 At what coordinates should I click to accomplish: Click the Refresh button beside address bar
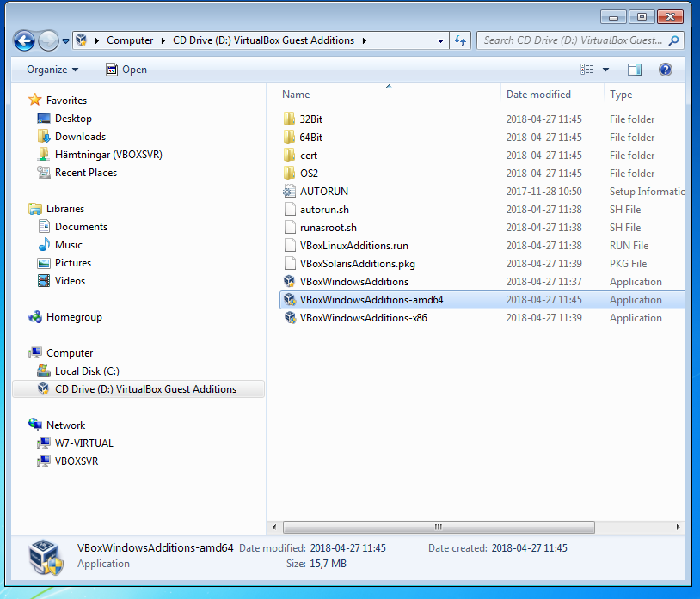tap(460, 40)
